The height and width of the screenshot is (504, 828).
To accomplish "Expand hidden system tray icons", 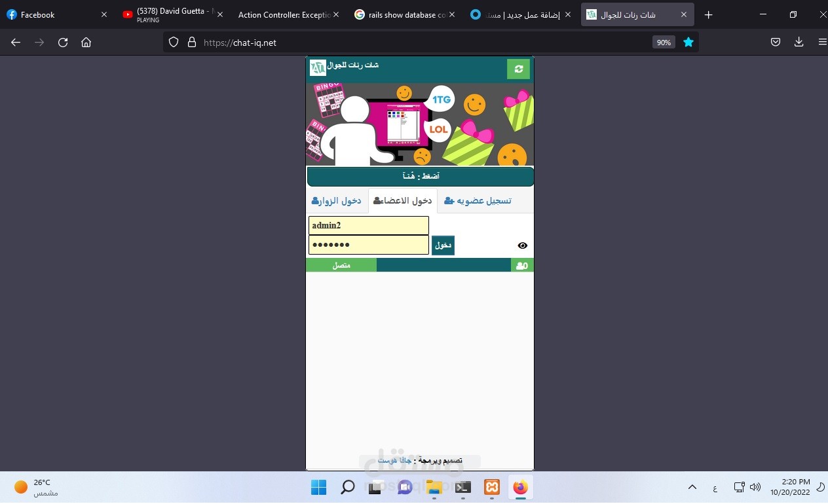I will coord(692,488).
